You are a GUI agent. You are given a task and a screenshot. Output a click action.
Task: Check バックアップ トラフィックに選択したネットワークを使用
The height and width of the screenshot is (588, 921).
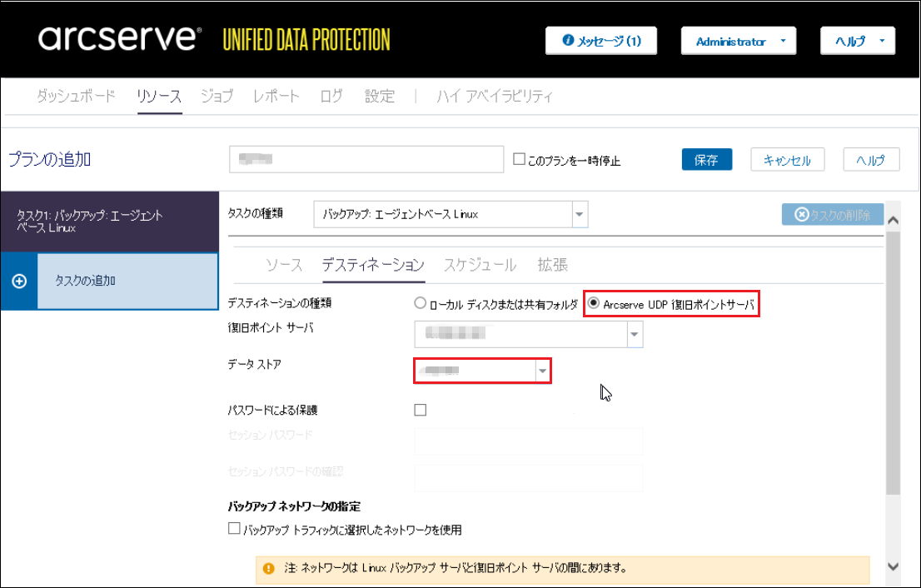(x=234, y=528)
